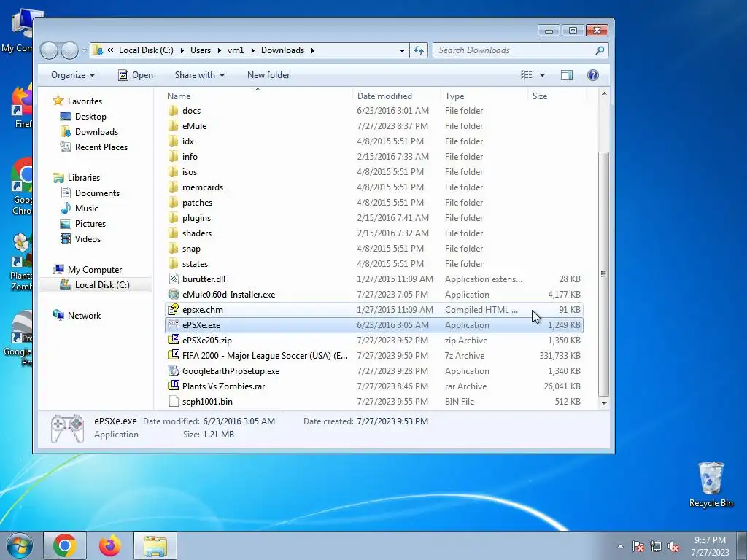Click the muted volume tray icon

click(x=673, y=547)
